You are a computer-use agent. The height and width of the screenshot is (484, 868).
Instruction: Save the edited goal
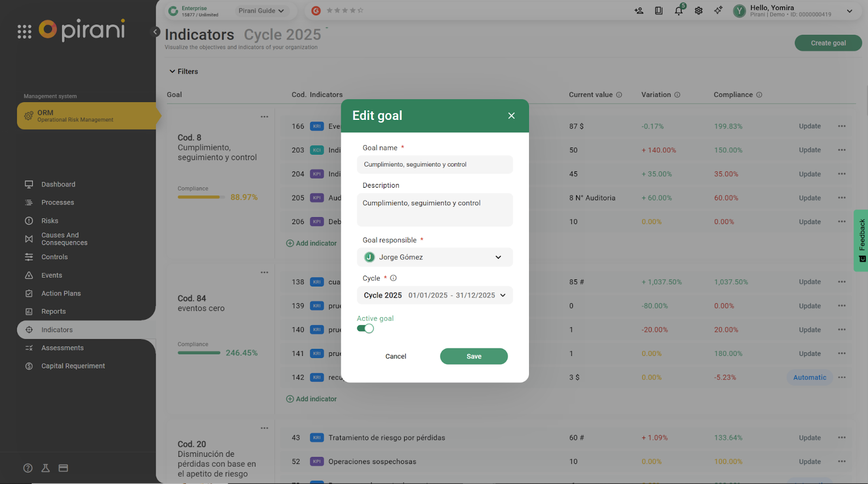pyautogui.click(x=474, y=356)
